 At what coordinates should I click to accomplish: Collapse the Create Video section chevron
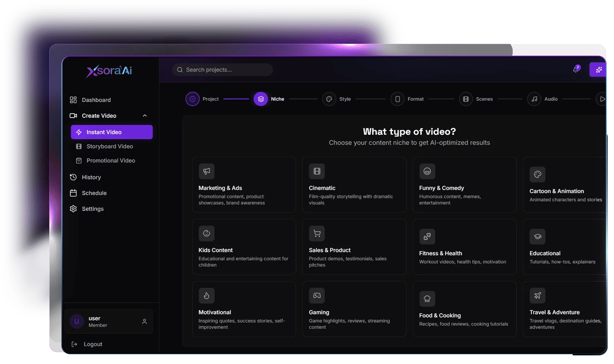click(x=145, y=116)
